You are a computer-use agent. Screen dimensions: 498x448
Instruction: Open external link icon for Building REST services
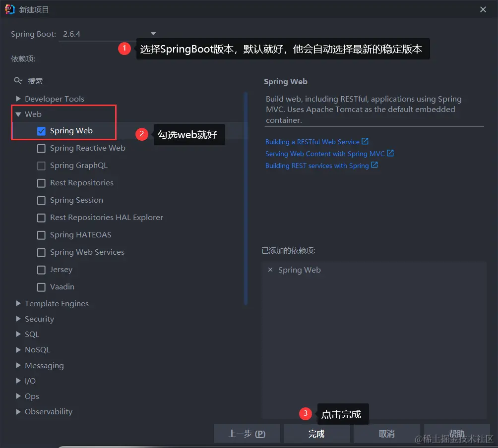pos(374,165)
